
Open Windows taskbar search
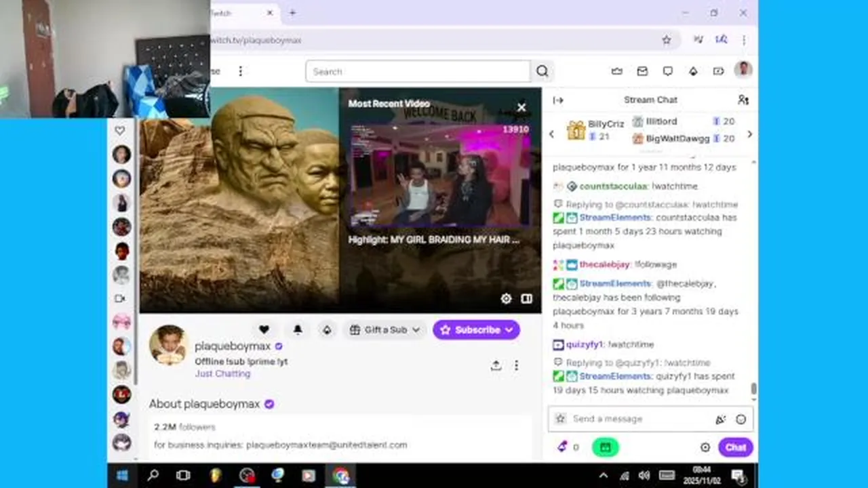pyautogui.click(x=153, y=476)
